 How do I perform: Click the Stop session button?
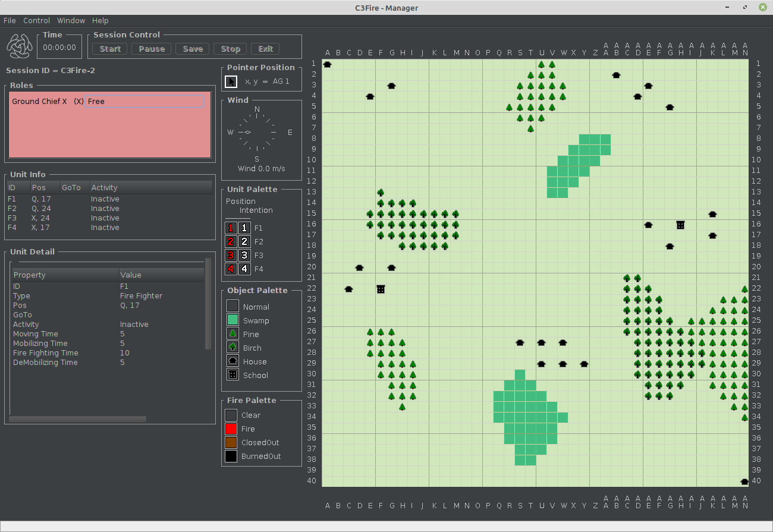click(x=230, y=49)
